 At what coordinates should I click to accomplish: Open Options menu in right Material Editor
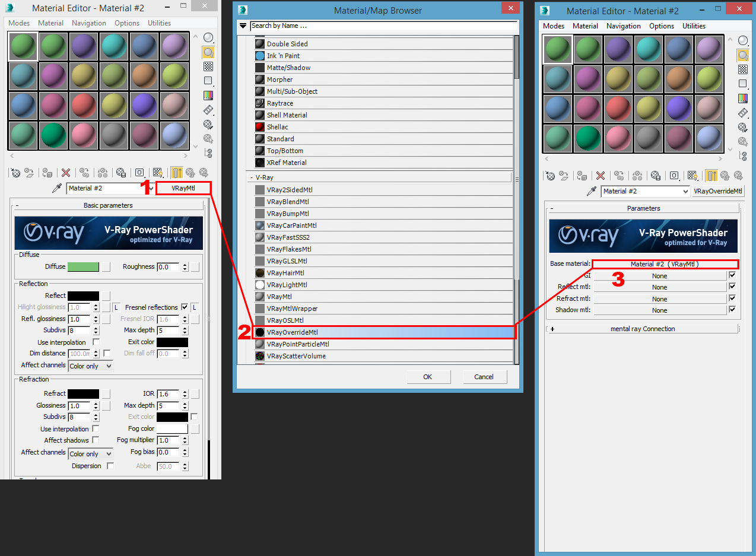(662, 26)
